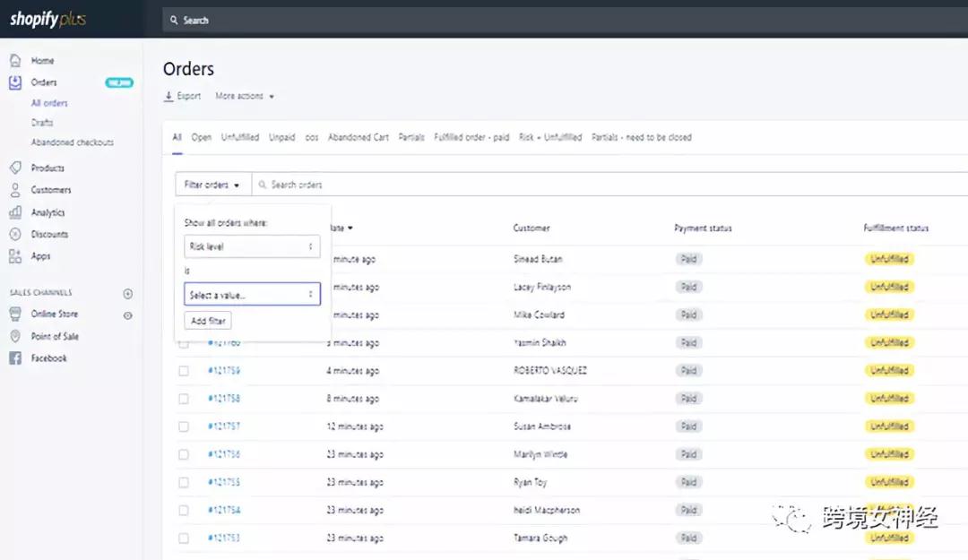Check the box for order #121753
The width and height of the screenshot is (968, 560).
click(184, 538)
